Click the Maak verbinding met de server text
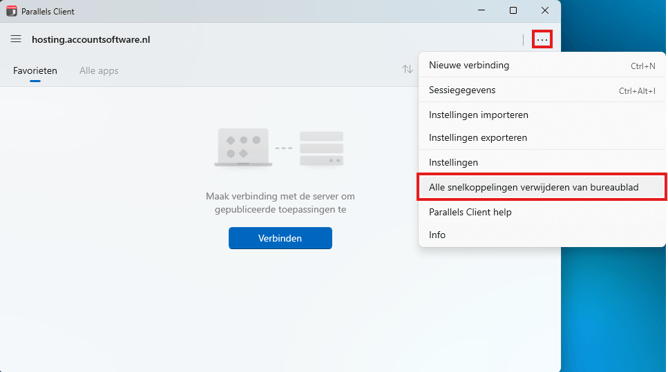The height and width of the screenshot is (372, 668). pos(280,203)
